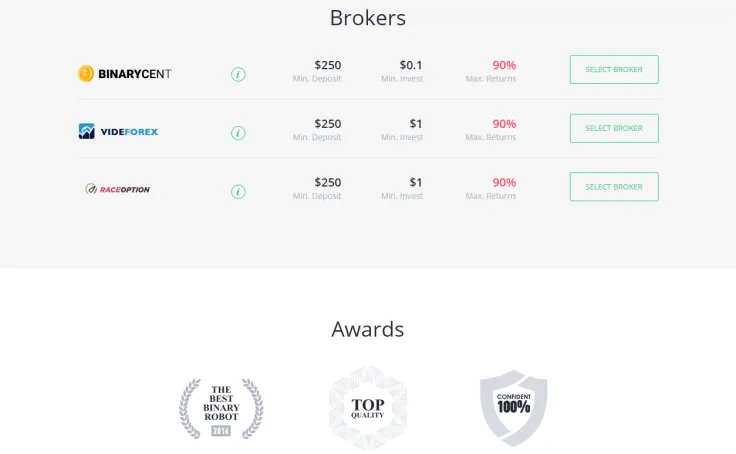This screenshot has height=454, width=736.
Task: Select broker BinaryCent
Action: pyautogui.click(x=614, y=69)
